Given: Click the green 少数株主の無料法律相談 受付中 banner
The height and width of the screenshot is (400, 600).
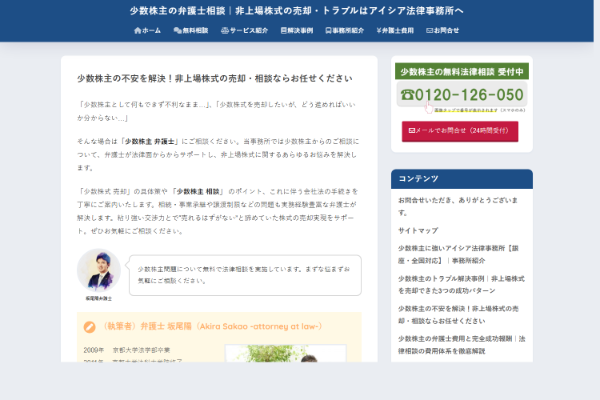Looking at the screenshot, I should tap(462, 72).
